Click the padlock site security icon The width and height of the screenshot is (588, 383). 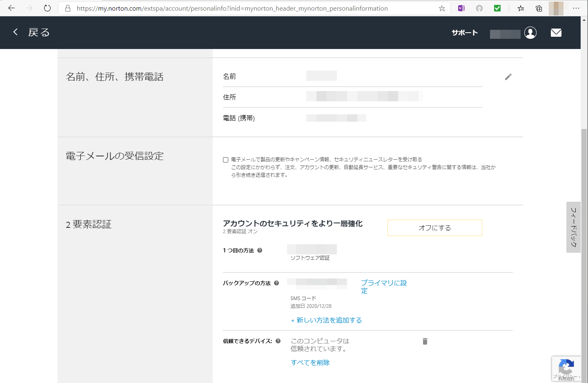click(x=68, y=8)
